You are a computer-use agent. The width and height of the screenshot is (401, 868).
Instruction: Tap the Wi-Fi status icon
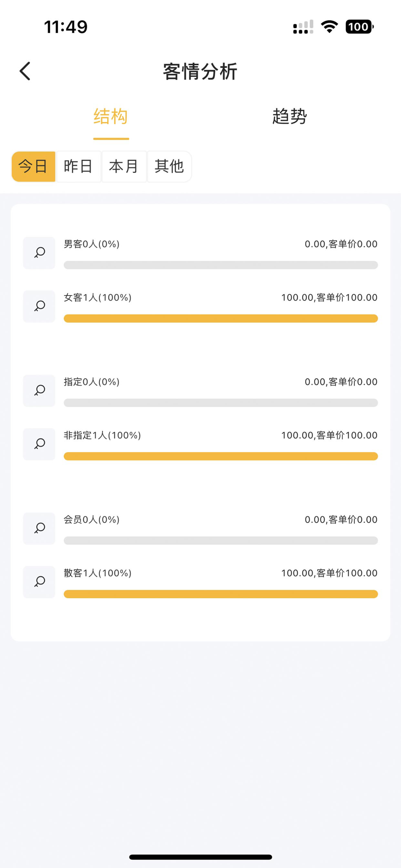(329, 27)
